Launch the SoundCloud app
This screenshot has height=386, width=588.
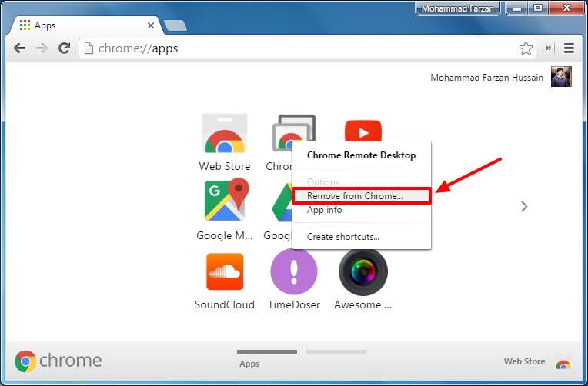tap(225, 271)
